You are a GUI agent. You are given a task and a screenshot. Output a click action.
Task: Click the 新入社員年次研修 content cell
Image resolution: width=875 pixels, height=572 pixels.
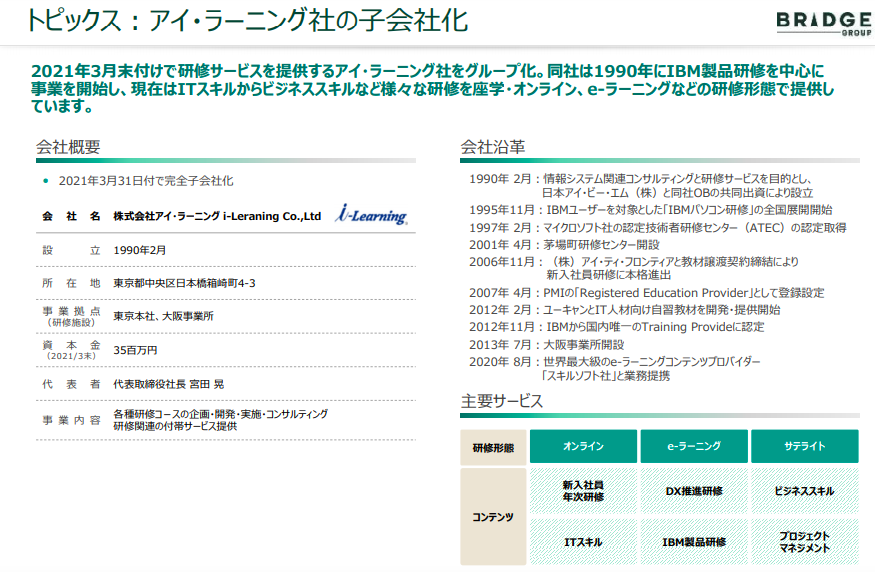583,491
